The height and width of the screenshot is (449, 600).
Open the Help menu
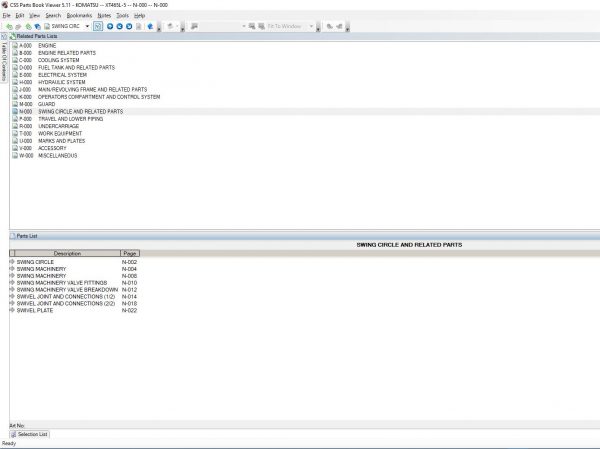click(x=139, y=16)
